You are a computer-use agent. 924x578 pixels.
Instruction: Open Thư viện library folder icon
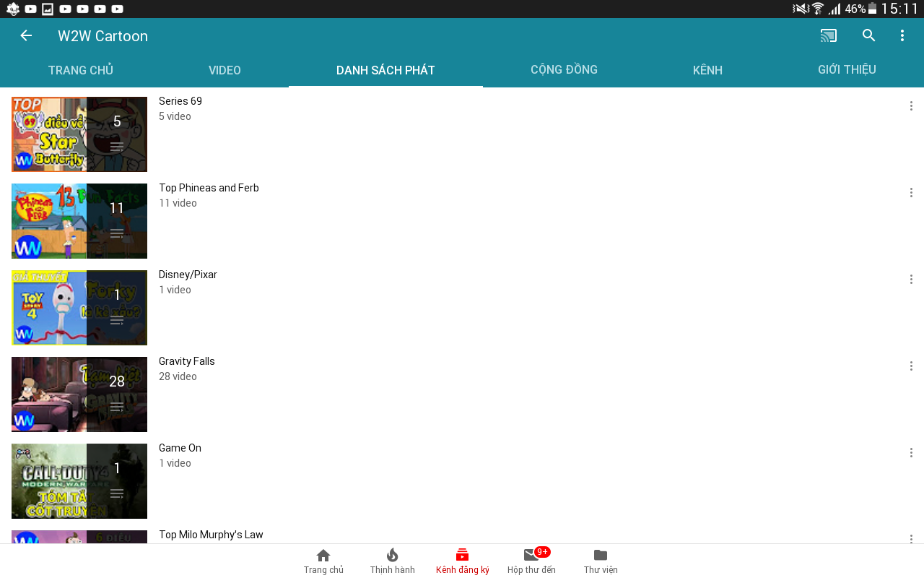tap(601, 561)
